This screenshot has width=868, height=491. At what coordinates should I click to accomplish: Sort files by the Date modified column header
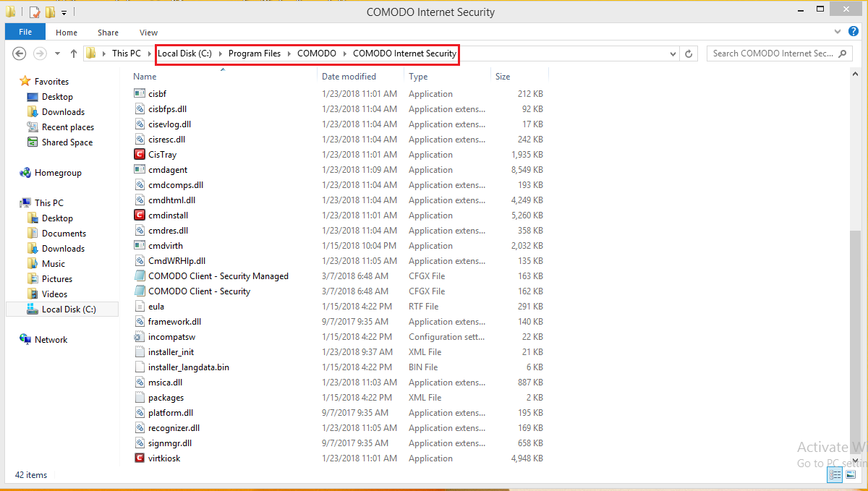pyautogui.click(x=361, y=77)
